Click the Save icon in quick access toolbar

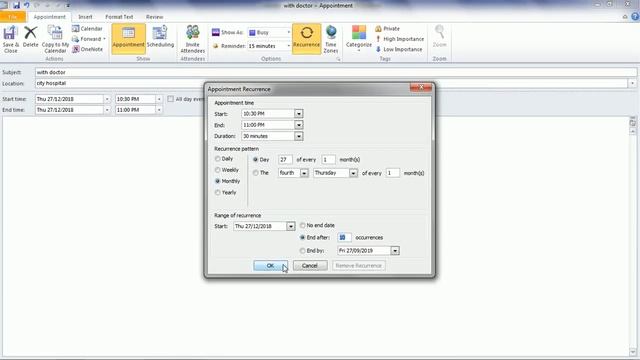point(16,5)
